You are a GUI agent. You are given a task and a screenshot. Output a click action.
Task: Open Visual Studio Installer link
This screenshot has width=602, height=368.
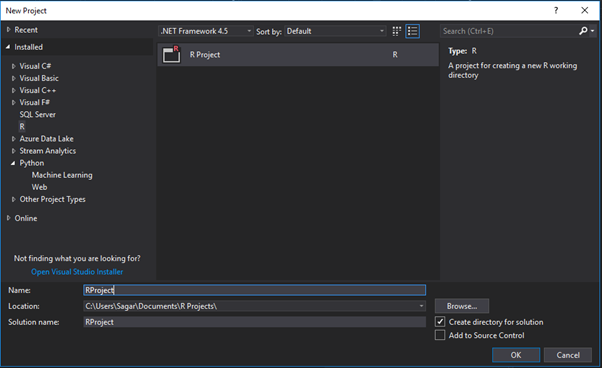77,272
